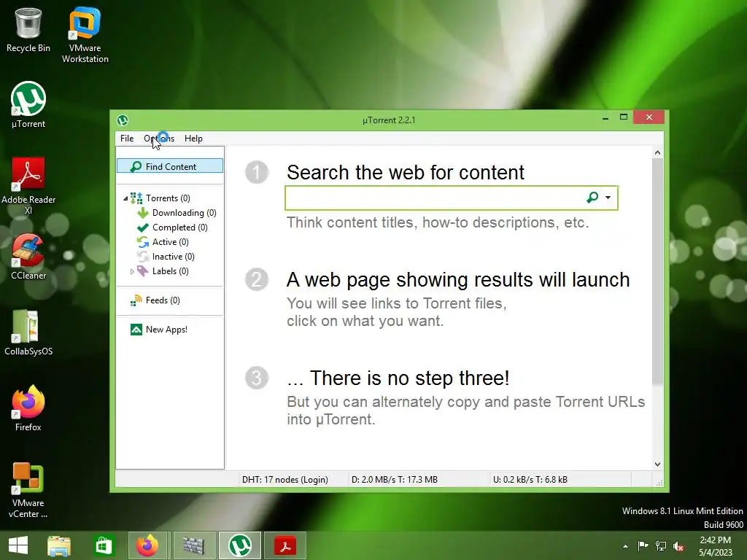Click the content pane scrollbar thumb
The image size is (747, 560).
point(657,271)
